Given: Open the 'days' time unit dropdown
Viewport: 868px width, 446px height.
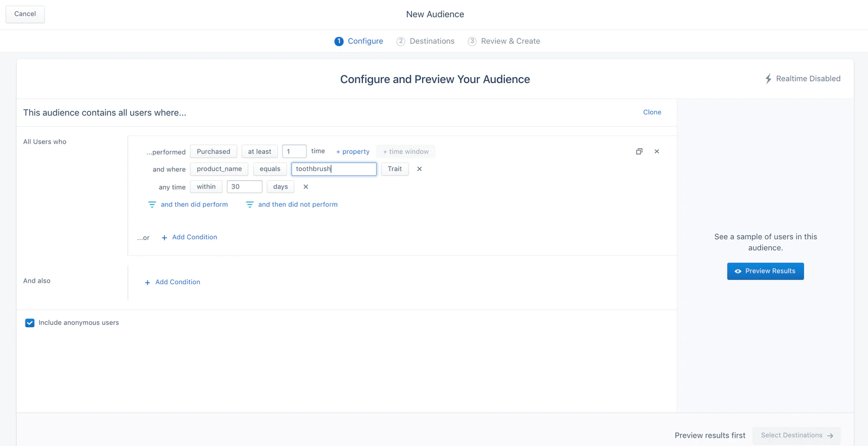Looking at the screenshot, I should pos(280,187).
